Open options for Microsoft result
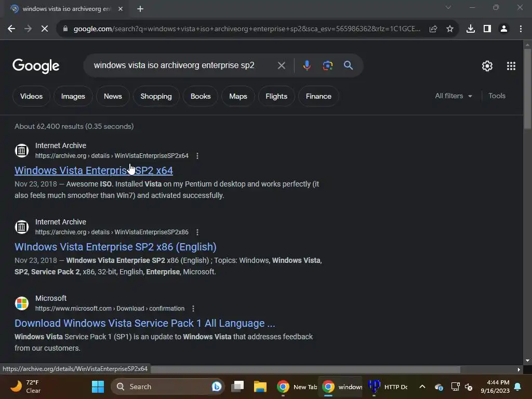This screenshot has height=399, width=532. (x=193, y=309)
